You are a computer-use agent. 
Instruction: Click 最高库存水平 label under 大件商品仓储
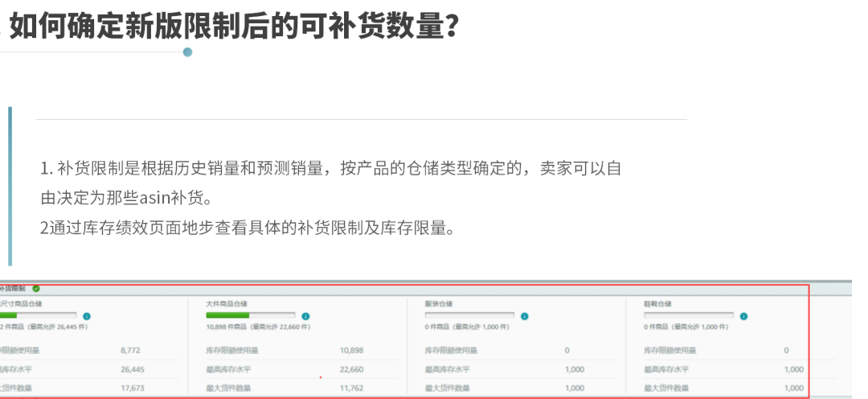click(x=228, y=369)
